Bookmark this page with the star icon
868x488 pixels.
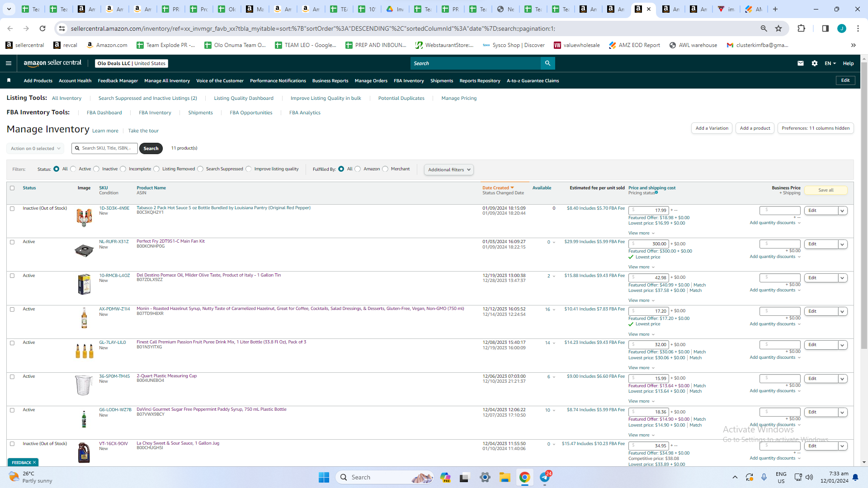tap(778, 28)
